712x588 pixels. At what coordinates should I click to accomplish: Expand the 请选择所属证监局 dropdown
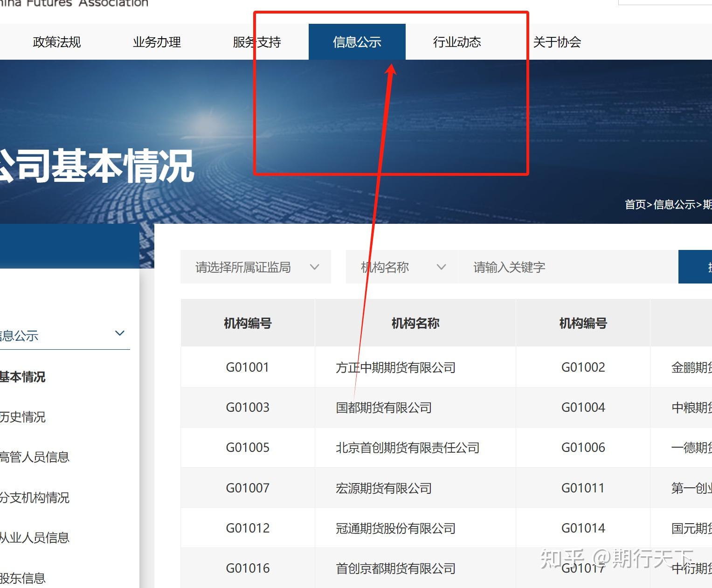256,267
